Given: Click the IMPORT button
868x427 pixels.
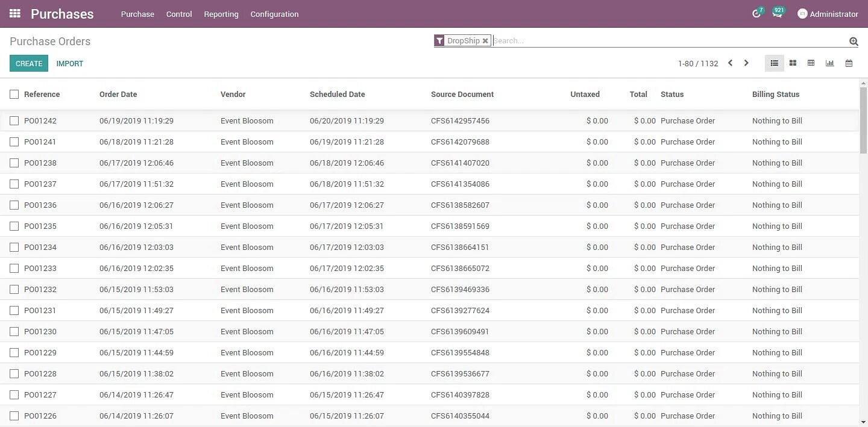Looking at the screenshot, I should point(69,63).
